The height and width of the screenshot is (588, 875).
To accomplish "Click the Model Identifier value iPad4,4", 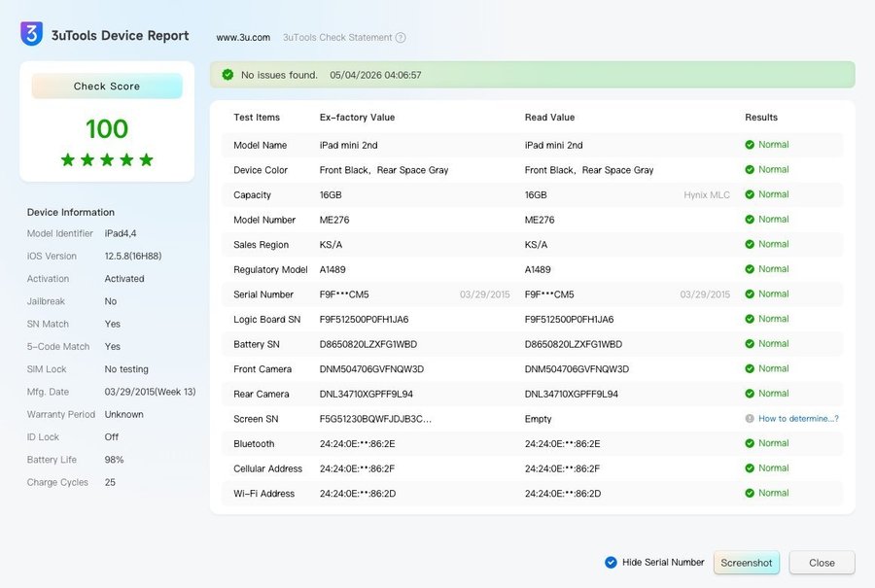I will pos(120,233).
